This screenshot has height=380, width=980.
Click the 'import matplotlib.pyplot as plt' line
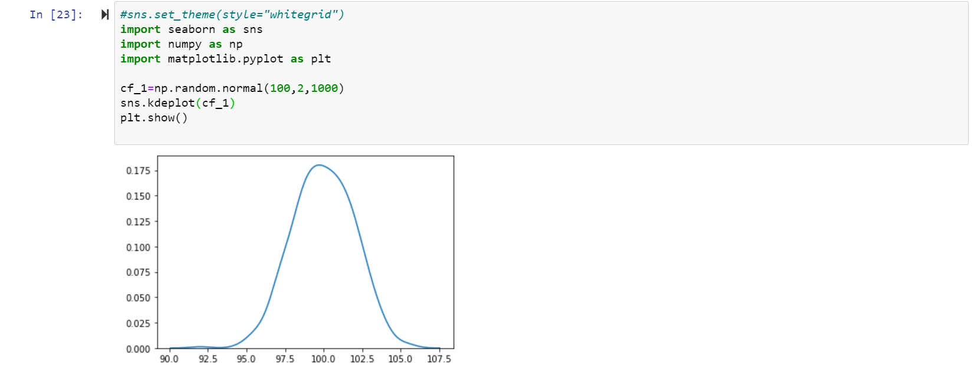pyautogui.click(x=226, y=59)
